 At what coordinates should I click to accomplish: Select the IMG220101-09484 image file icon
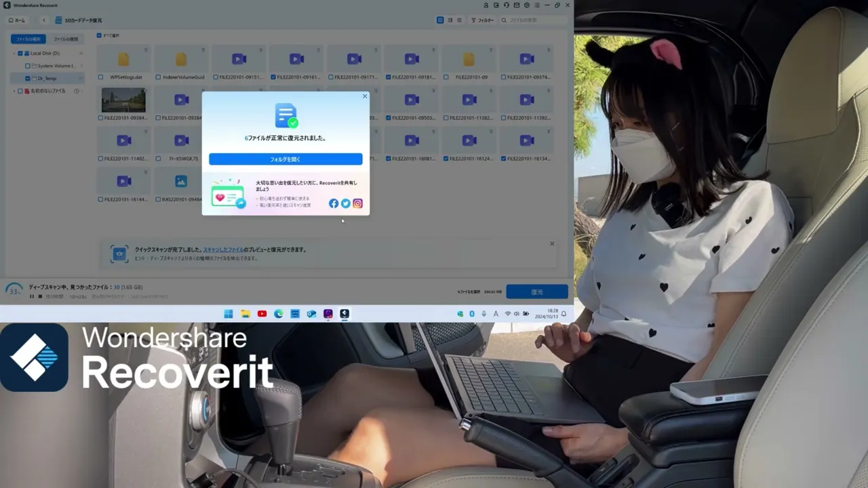coord(181,182)
